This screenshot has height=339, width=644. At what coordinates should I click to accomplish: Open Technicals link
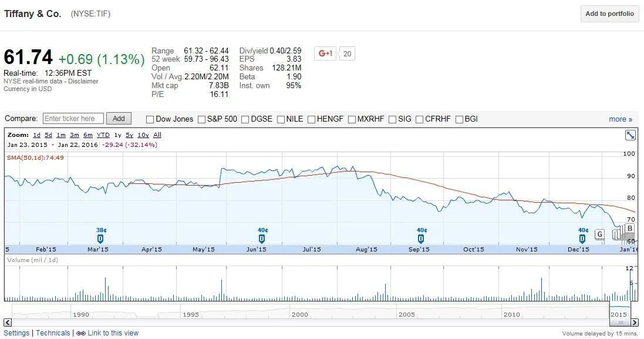point(53,333)
